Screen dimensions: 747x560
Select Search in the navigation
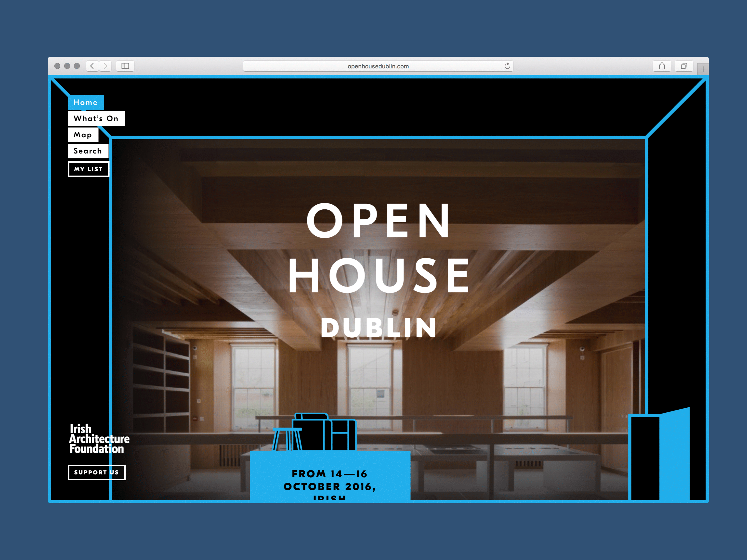click(88, 151)
